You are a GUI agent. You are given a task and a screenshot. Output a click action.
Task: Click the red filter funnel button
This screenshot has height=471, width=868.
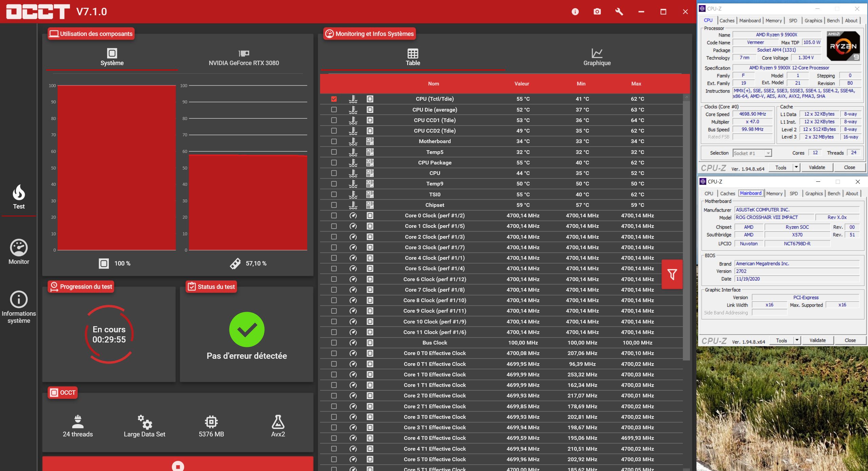[672, 274]
